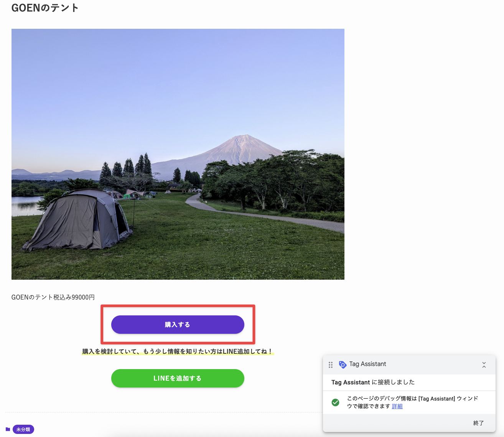Open the 詳細 link in Tag Assistant
This screenshot has height=437, width=504.
(397, 406)
